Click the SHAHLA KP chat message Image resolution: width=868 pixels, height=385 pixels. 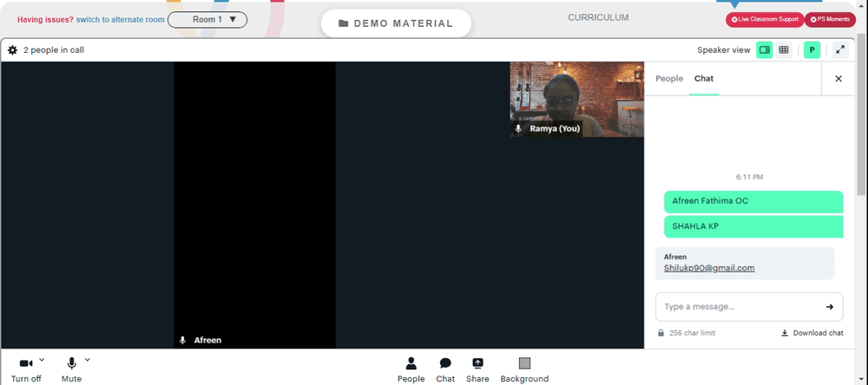753,226
